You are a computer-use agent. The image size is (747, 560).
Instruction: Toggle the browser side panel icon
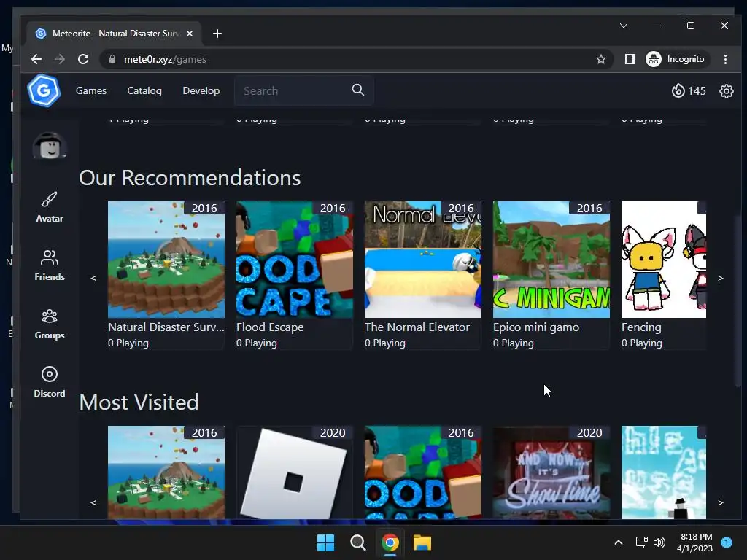630,59
